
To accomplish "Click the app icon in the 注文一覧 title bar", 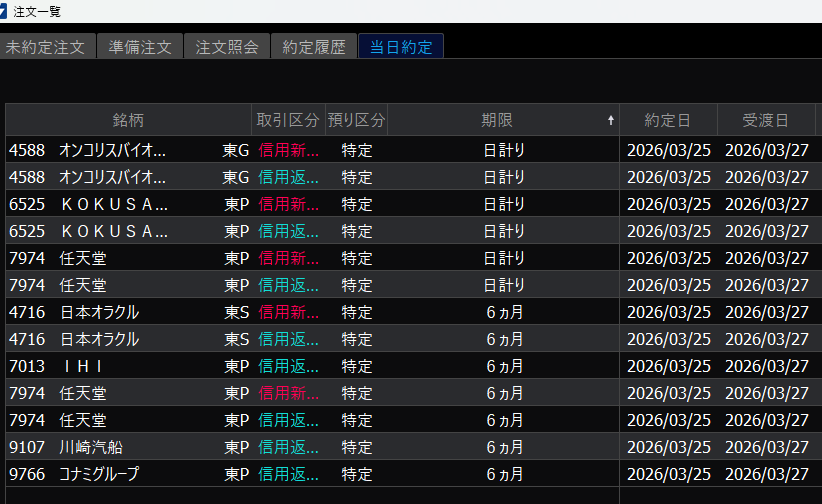I will 4,10.
